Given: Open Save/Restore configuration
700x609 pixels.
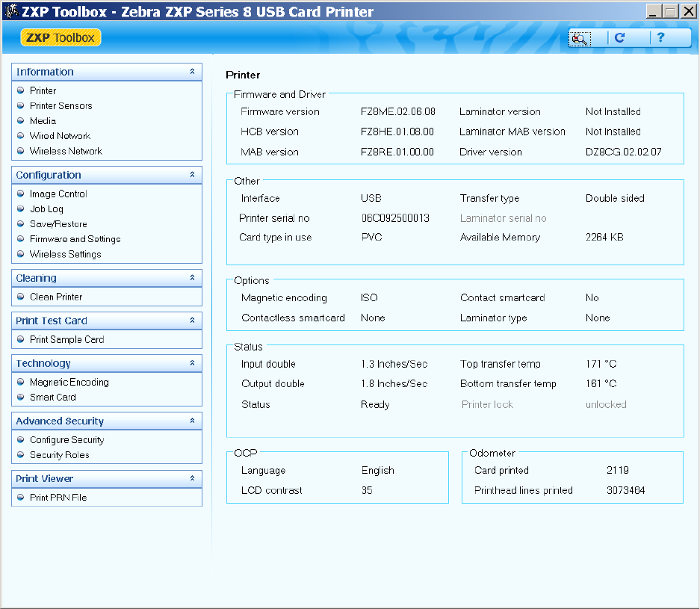Looking at the screenshot, I should tap(58, 224).
